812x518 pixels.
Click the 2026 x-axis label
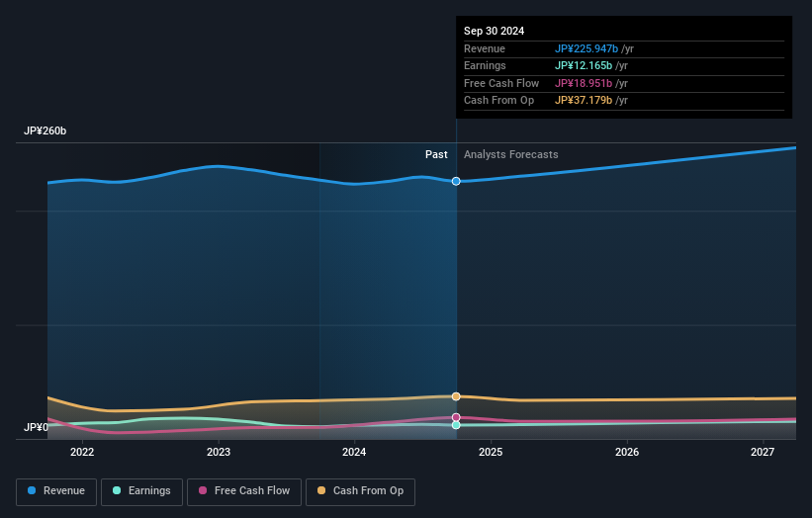click(x=627, y=452)
